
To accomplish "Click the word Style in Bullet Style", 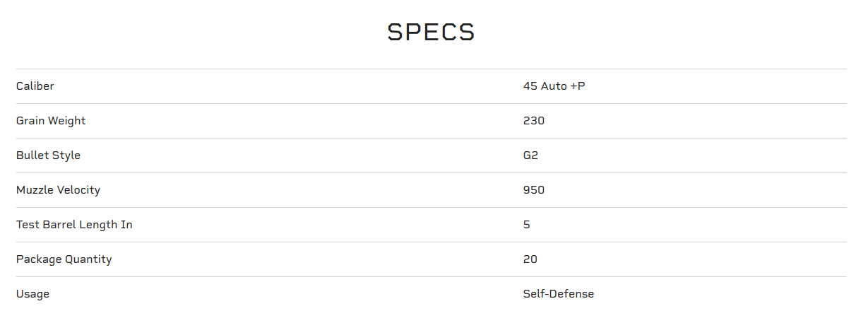I will (x=66, y=155).
